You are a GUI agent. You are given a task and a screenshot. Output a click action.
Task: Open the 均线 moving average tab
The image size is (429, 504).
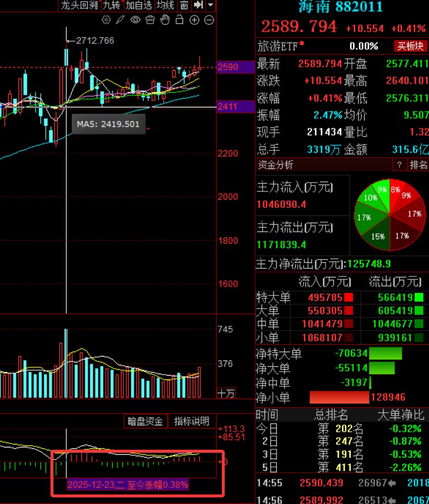point(165,5)
